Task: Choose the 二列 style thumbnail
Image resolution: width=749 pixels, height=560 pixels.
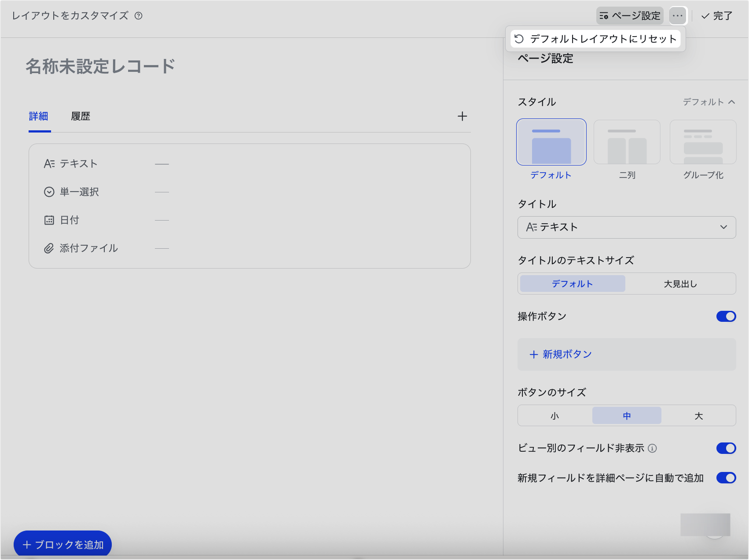Action: click(x=627, y=142)
